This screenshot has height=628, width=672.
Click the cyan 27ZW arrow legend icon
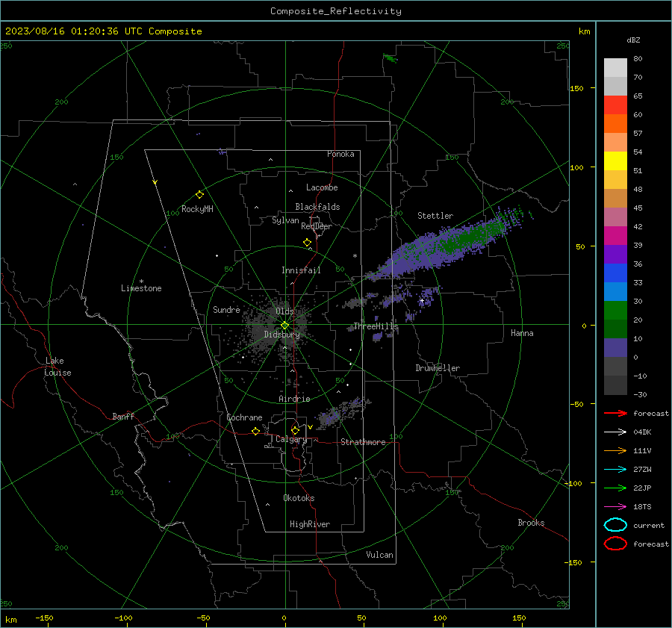[x=615, y=470]
